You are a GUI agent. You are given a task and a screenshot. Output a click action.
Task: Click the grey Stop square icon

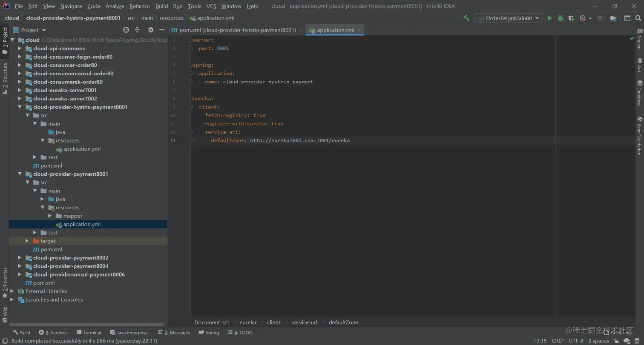[600, 18]
